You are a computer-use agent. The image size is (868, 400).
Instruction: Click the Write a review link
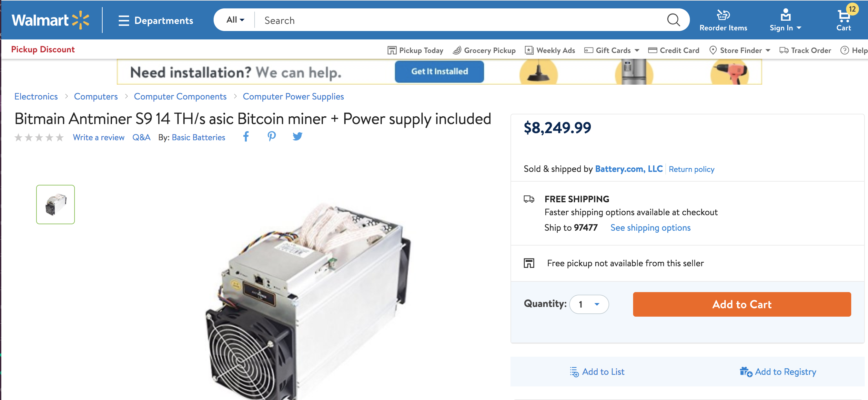[x=98, y=137]
